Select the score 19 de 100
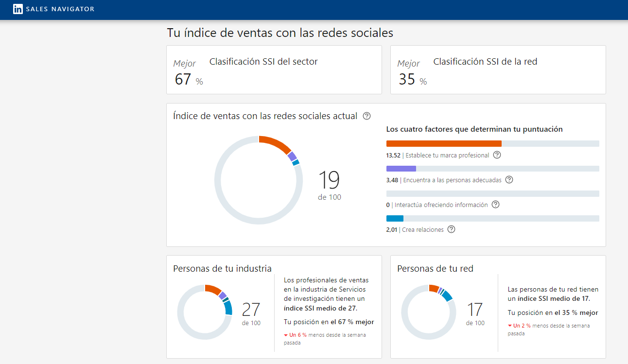 pos(330,185)
